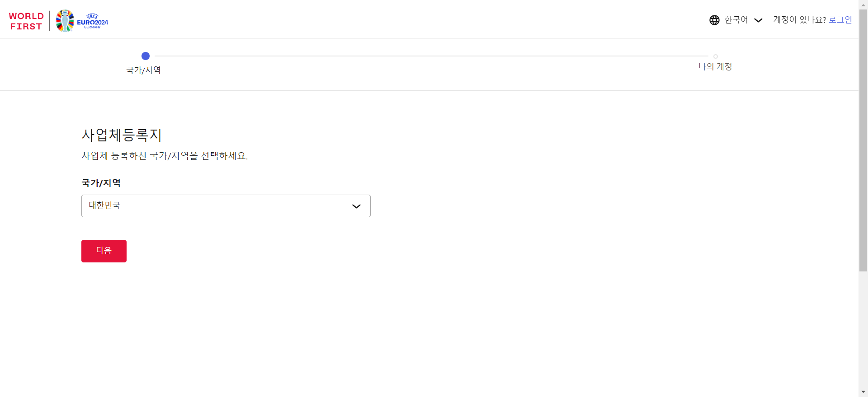Open the 로그인 link
The height and width of the screenshot is (397, 868).
click(840, 20)
